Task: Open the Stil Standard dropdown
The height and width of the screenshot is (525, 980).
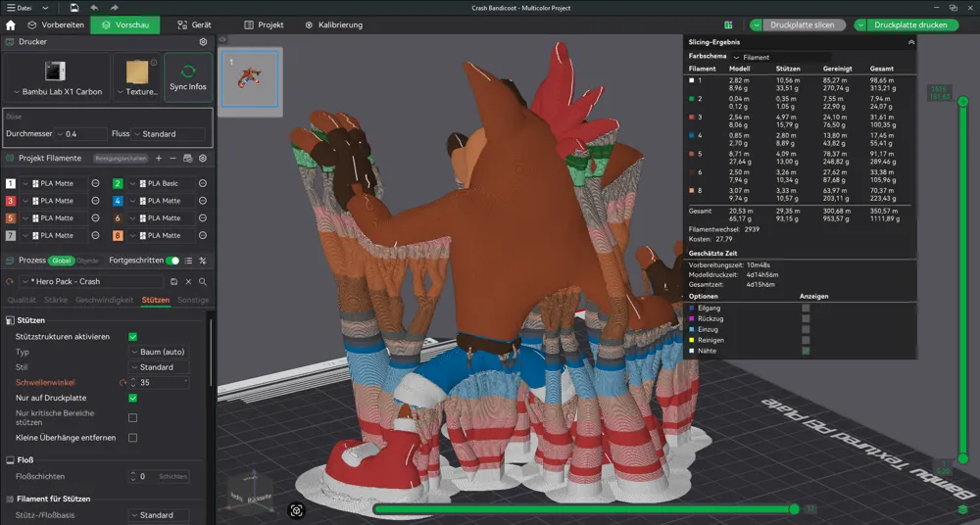Action: 159,367
